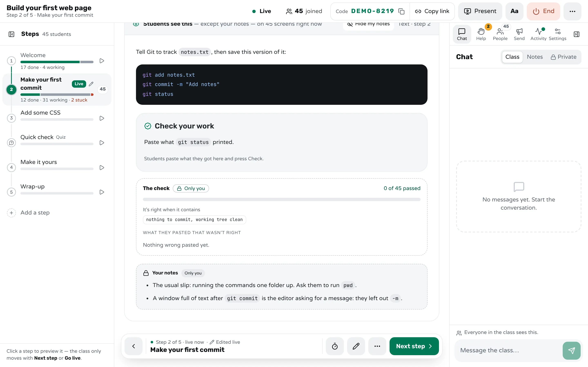Image resolution: width=588 pixels, height=367 pixels.
Task: Edit the live step with pencil button
Action: point(356,346)
